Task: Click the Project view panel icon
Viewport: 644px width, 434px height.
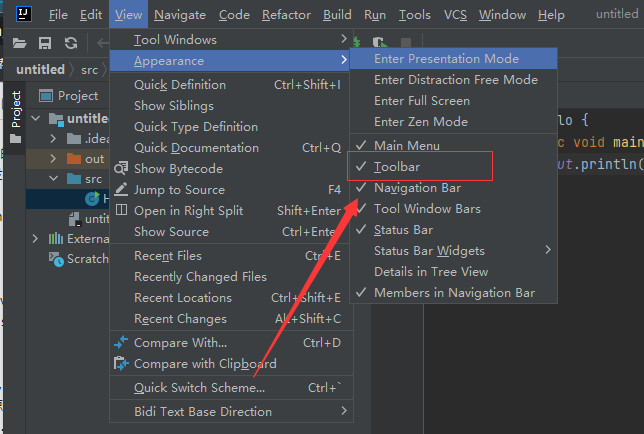Action: [x=46, y=96]
